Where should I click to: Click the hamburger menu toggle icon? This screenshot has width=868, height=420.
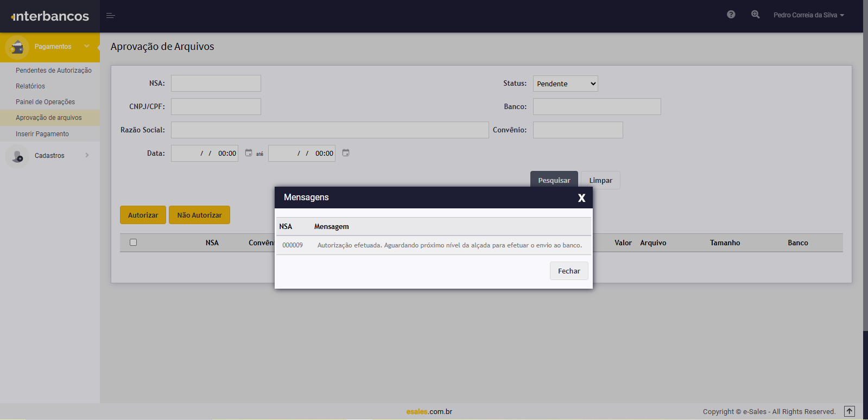click(x=110, y=16)
